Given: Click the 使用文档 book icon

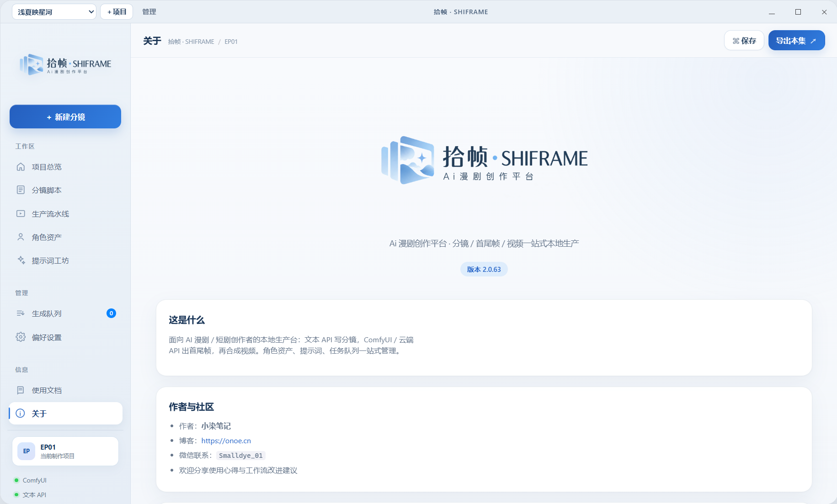Looking at the screenshot, I should (21, 390).
